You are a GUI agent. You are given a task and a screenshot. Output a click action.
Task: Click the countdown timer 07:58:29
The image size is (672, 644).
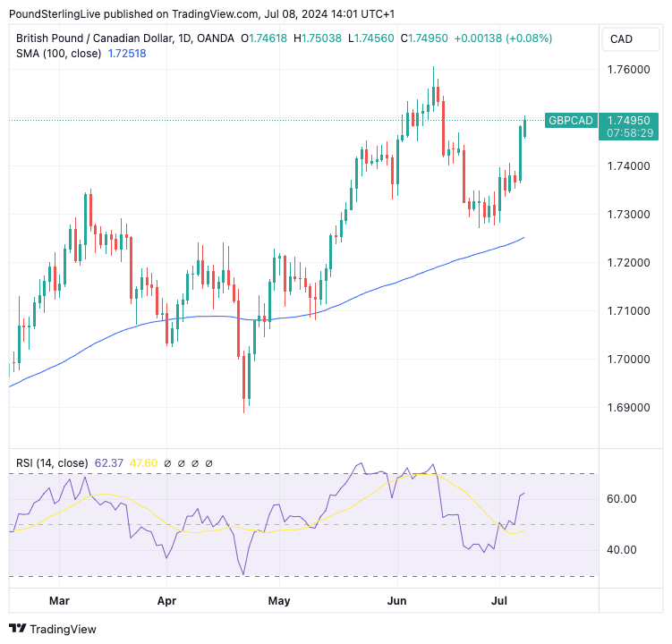[629, 133]
